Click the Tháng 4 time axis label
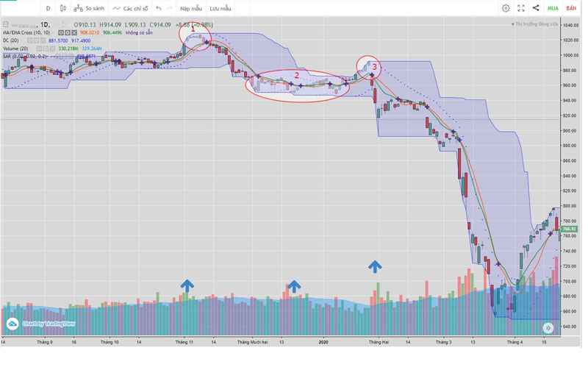This screenshot has width=588, height=370. coord(515,342)
